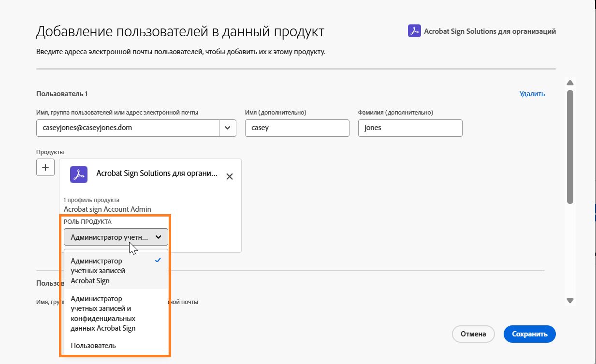
Task: Click the scrollbar down arrow
Action: tap(570, 300)
